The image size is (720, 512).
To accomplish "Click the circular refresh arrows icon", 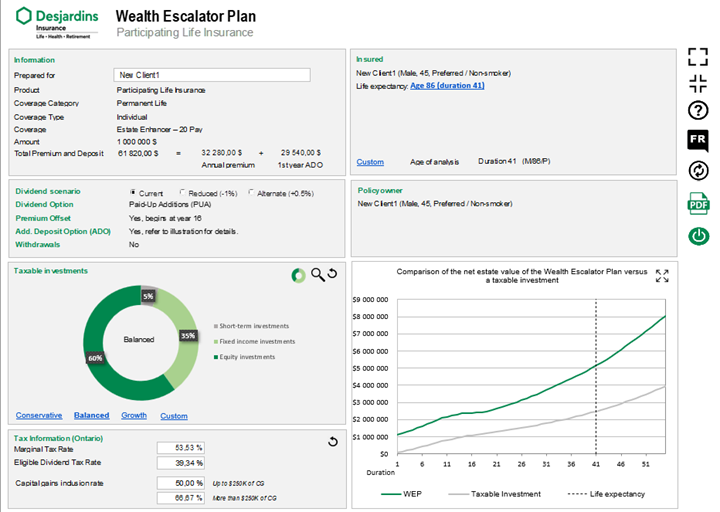I will point(698,170).
